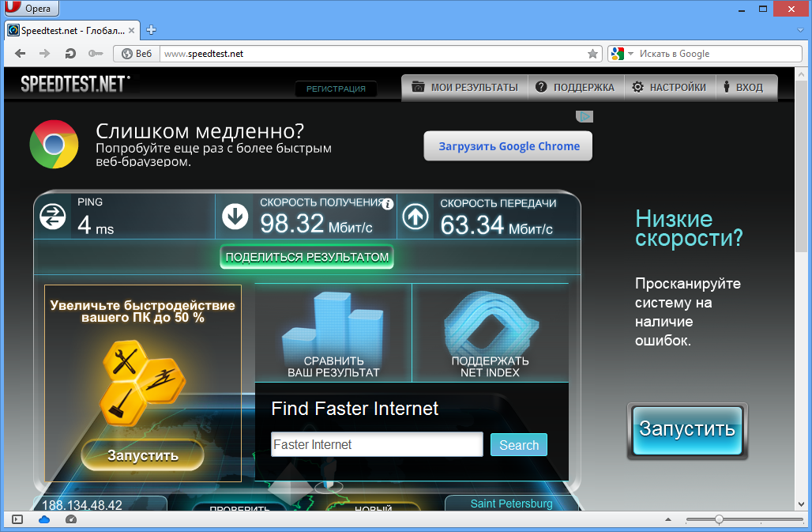Click the Веб site badge in address bar
The image size is (812, 532).
137,53
